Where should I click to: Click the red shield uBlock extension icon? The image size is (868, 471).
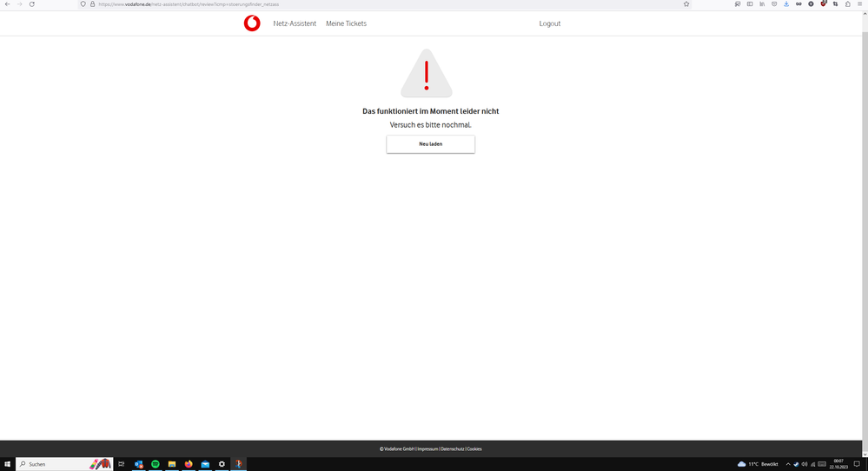point(823,3)
